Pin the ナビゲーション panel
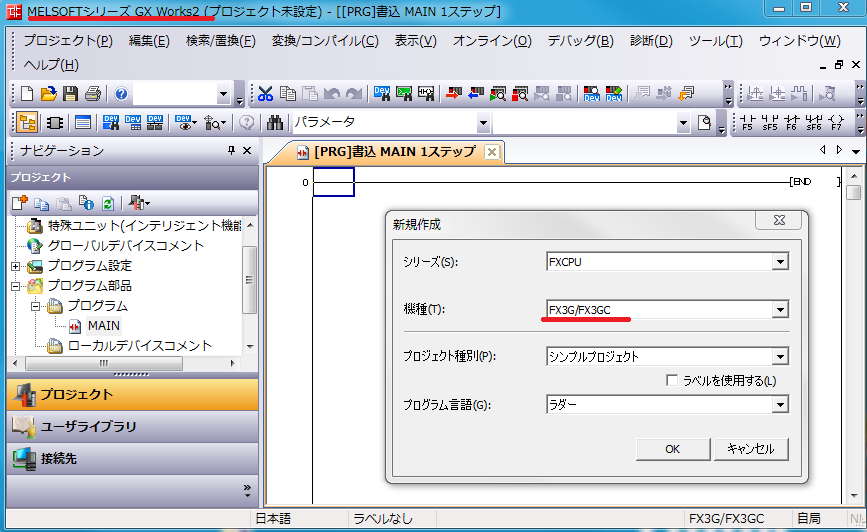This screenshot has width=867, height=532. coord(231,150)
